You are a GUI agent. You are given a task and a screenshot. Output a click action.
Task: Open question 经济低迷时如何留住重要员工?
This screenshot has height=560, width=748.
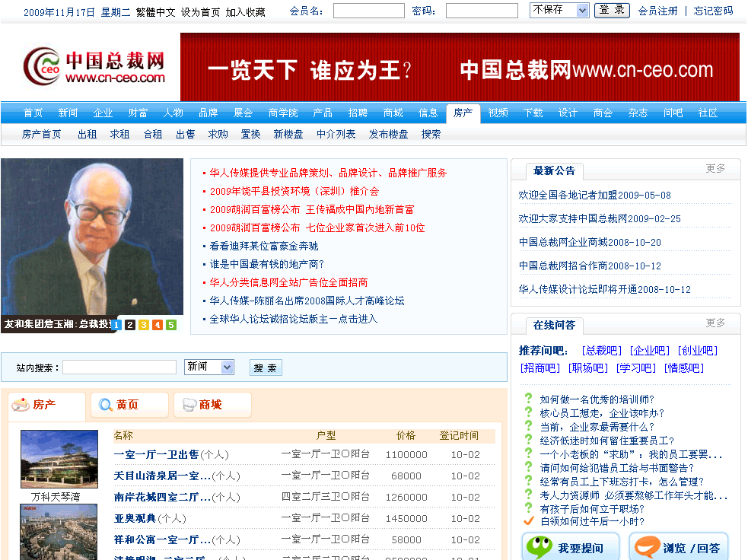click(x=606, y=441)
